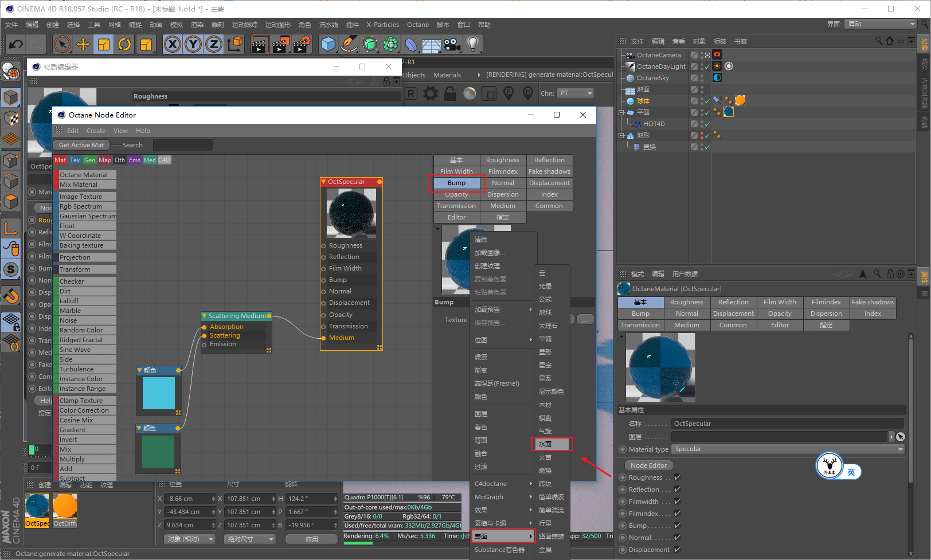Click Object Manager search icon

pos(879,41)
